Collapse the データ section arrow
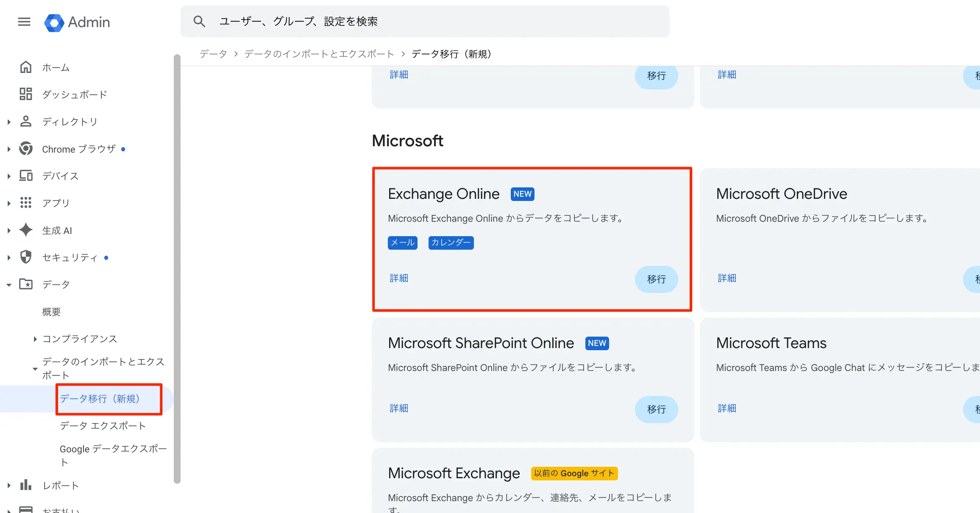980x513 pixels. coord(8,285)
